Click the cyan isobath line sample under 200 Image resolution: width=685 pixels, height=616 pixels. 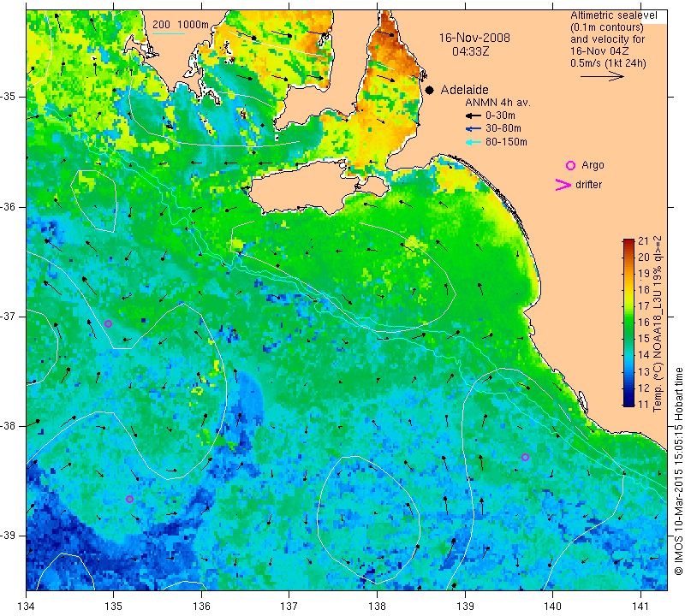(x=169, y=33)
